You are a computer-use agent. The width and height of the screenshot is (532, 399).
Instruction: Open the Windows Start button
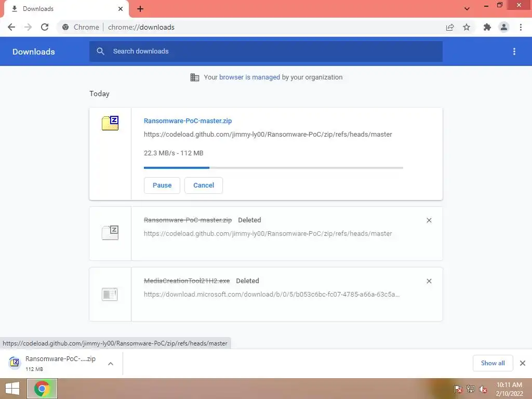click(12, 389)
